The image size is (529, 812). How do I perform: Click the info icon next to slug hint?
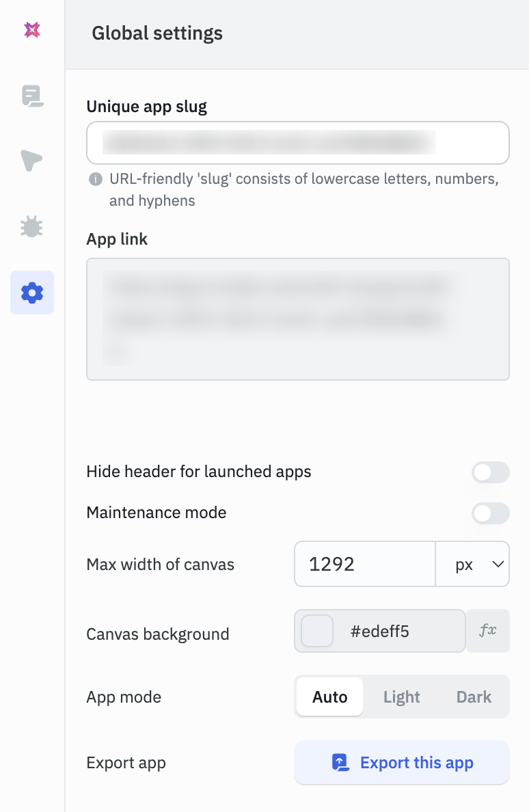[97, 178]
